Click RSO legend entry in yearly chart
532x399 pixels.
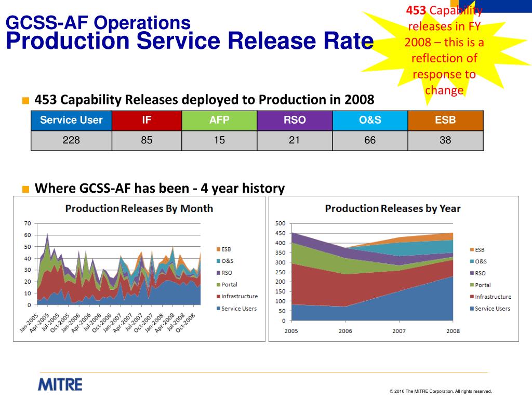point(478,273)
